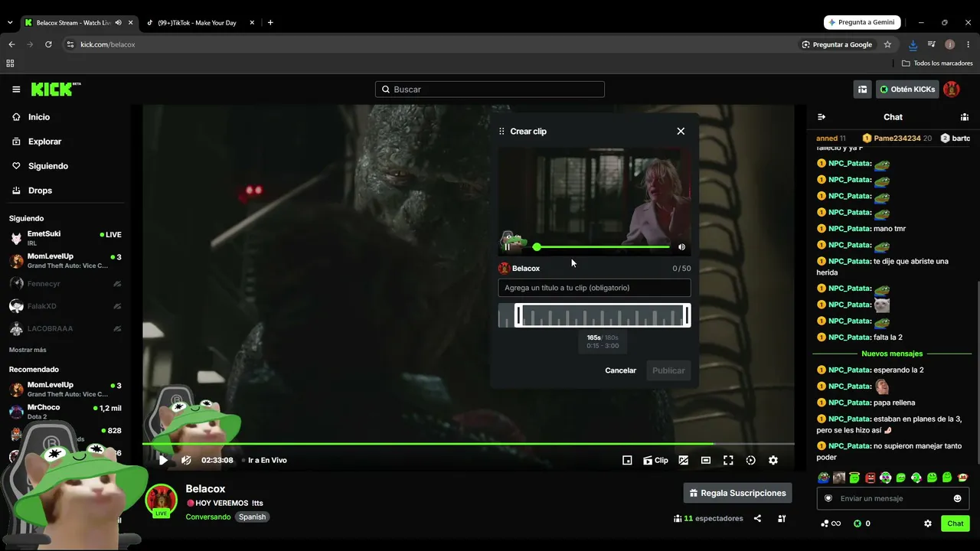Open Belacox channel avatar
The width and height of the screenshot is (980, 551).
pos(161,500)
